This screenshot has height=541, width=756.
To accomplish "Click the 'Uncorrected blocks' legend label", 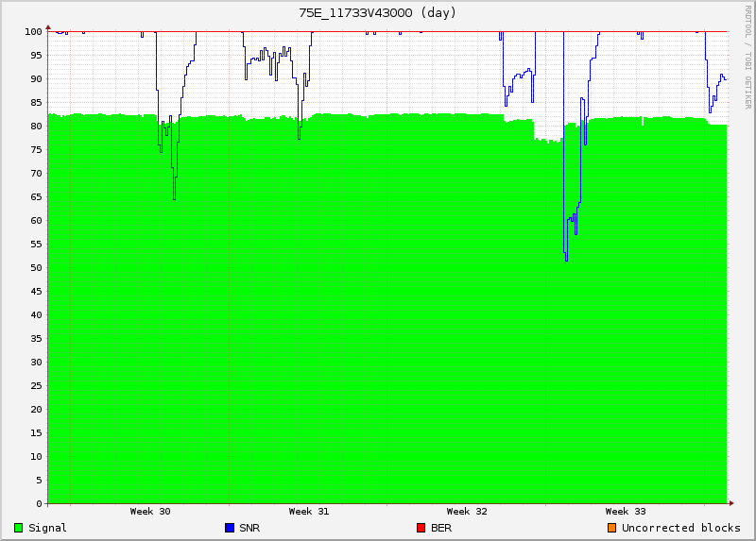I will pos(680,528).
